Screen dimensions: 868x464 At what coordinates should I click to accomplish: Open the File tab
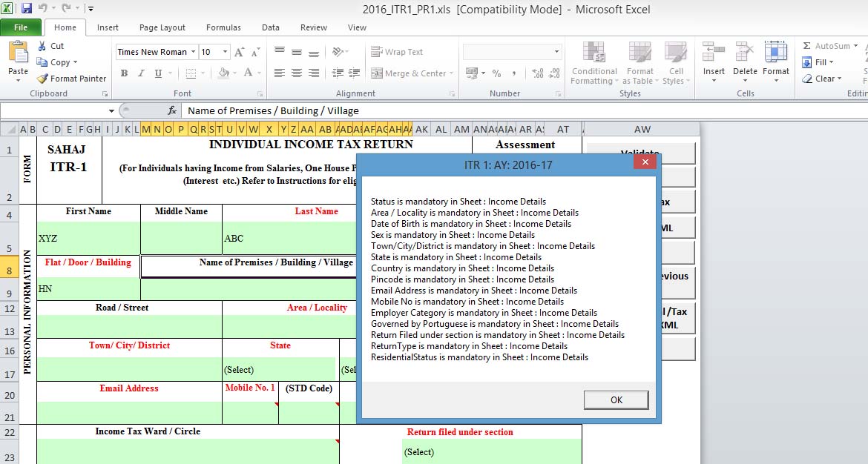21,27
